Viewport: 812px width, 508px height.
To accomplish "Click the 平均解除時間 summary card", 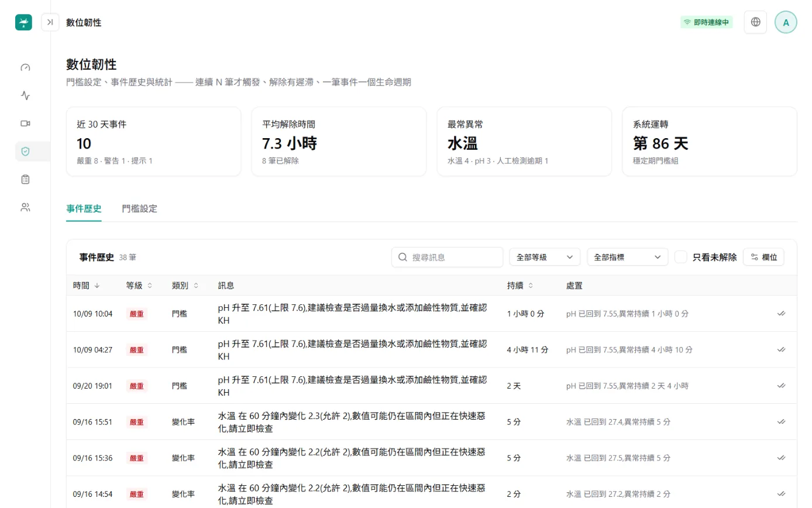I will tap(339, 142).
